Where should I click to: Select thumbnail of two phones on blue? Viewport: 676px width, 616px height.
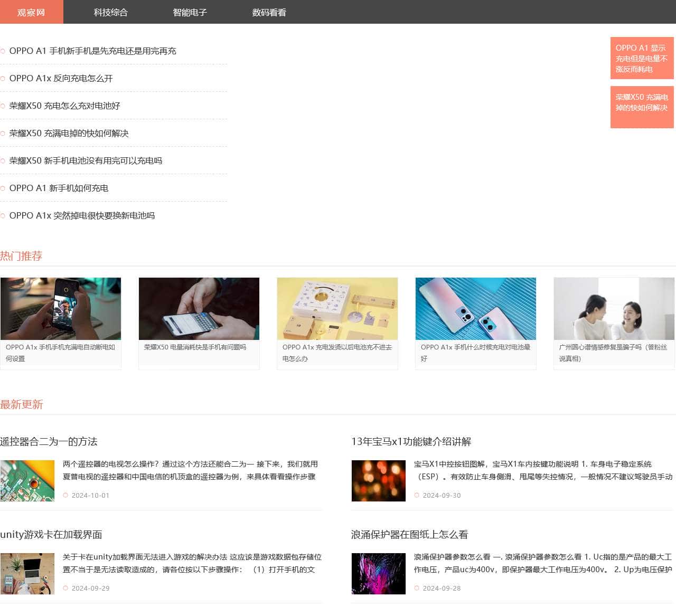click(x=476, y=309)
